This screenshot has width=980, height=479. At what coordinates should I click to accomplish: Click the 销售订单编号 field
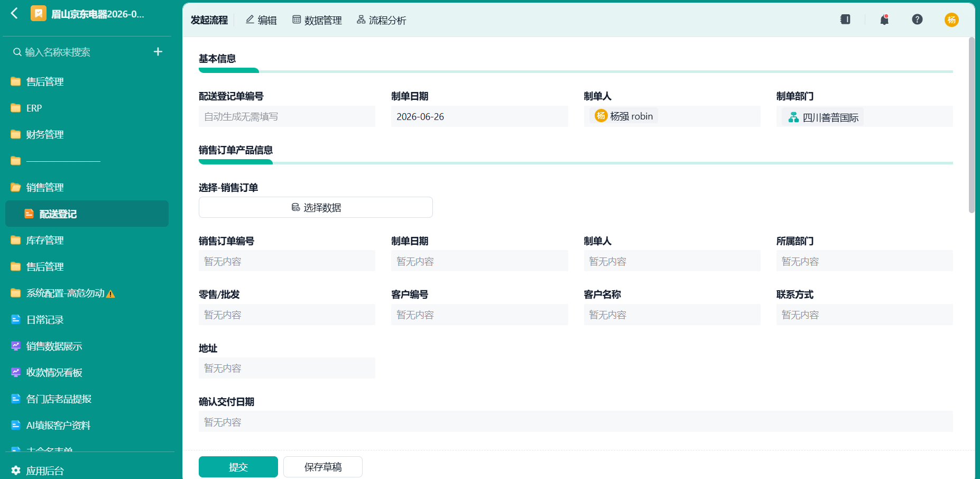287,261
